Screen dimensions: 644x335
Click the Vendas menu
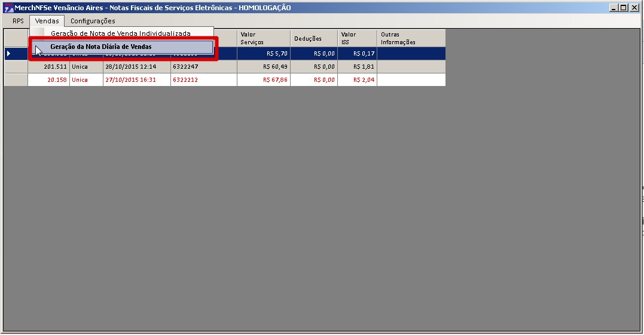click(x=47, y=21)
